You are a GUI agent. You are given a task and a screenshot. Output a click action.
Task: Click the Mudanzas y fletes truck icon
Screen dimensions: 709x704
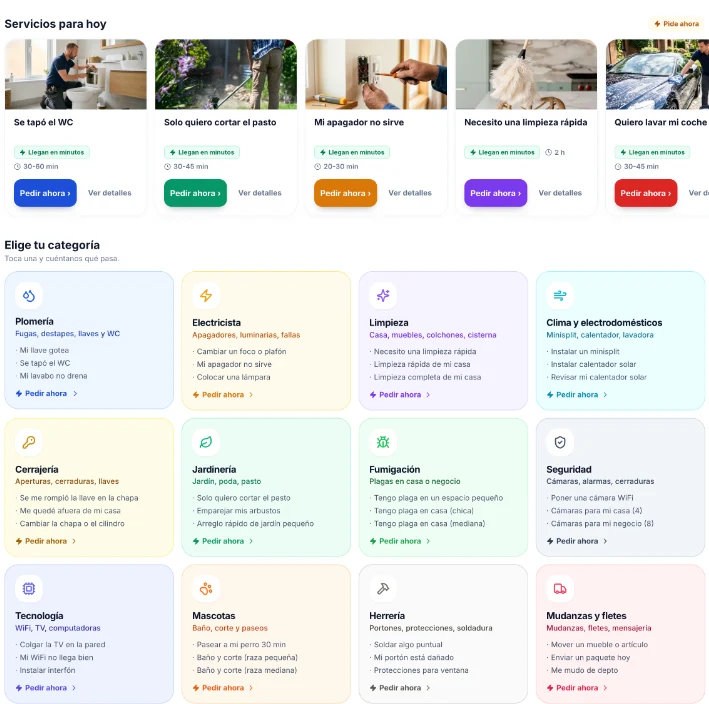(x=560, y=588)
